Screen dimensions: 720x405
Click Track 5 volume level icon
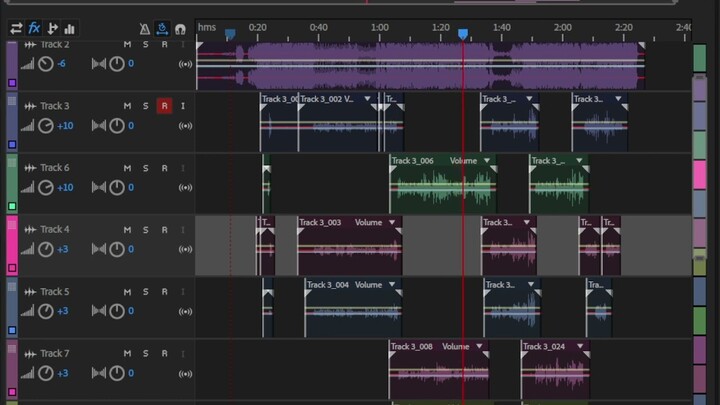point(28,311)
